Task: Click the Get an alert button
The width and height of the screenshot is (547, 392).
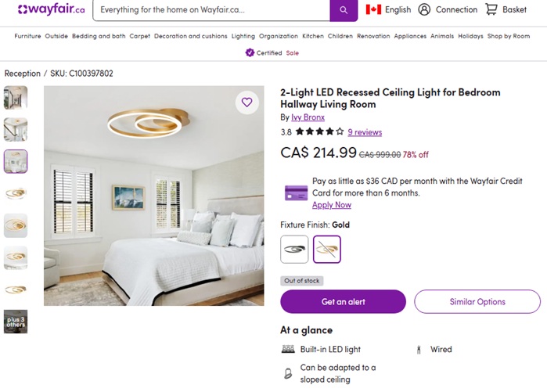Action: tap(343, 301)
